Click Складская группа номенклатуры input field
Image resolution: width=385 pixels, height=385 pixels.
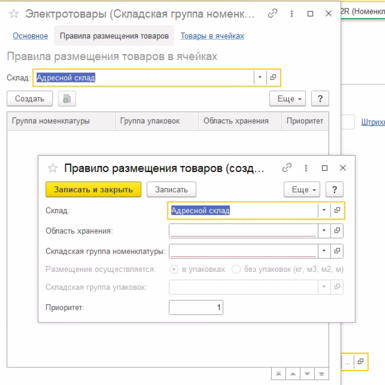[243, 251]
